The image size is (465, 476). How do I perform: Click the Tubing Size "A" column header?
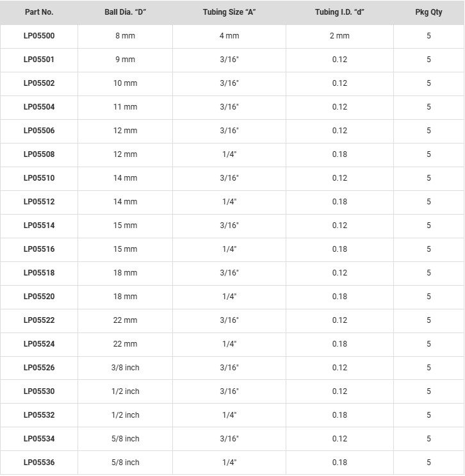[x=229, y=12]
